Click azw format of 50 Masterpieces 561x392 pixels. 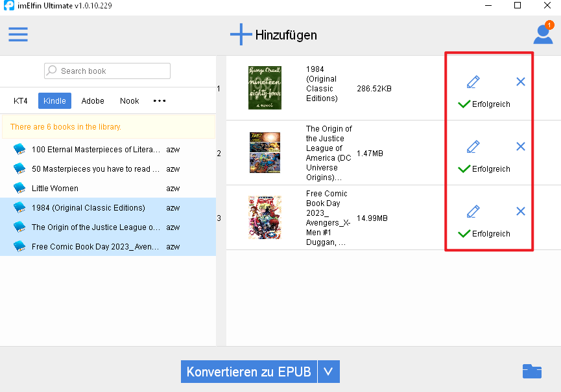click(x=173, y=169)
